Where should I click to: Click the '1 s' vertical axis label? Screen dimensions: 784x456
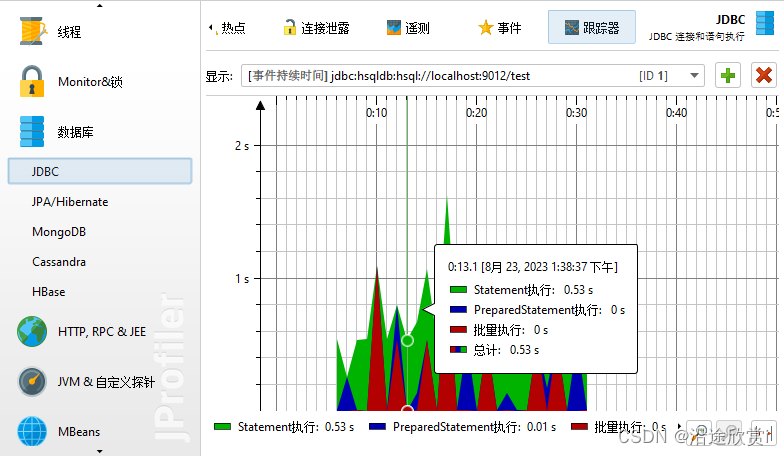tap(242, 278)
